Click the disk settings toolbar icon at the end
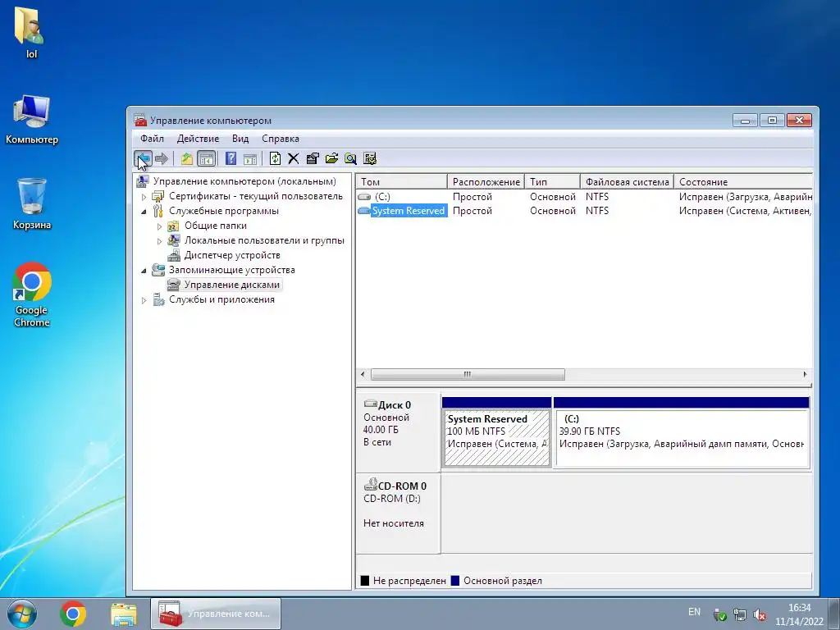 370,158
